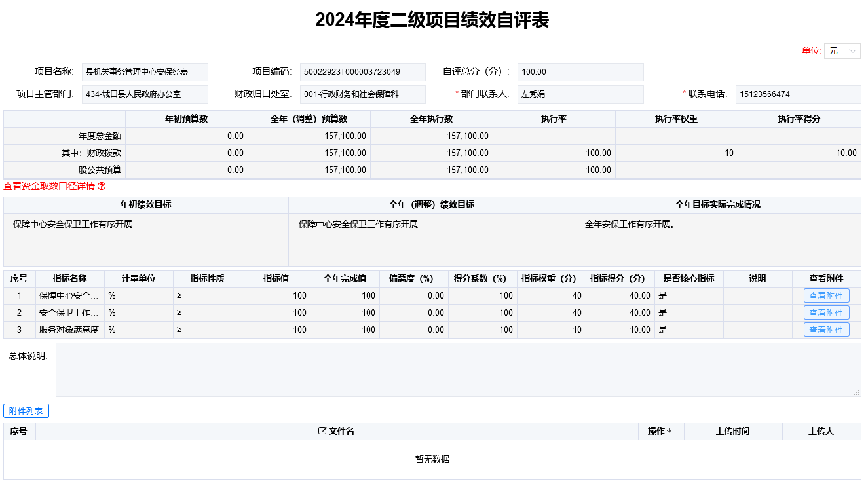
Task: Click the resize handle of 总体说明 box
Action: [856, 392]
